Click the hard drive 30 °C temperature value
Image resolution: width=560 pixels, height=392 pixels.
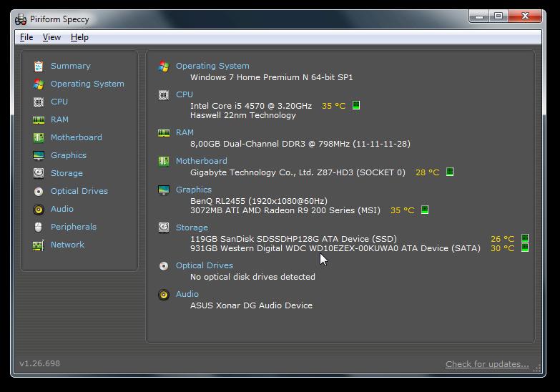click(x=502, y=248)
